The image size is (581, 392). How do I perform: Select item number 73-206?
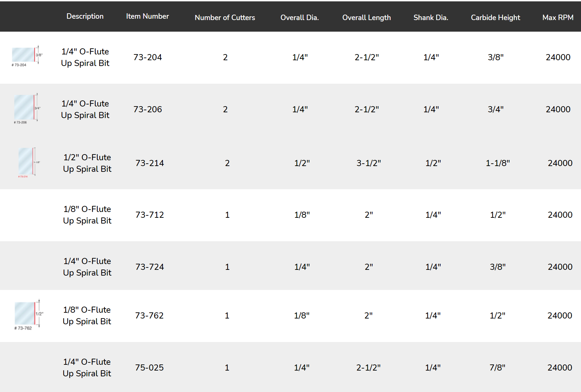[x=147, y=110]
